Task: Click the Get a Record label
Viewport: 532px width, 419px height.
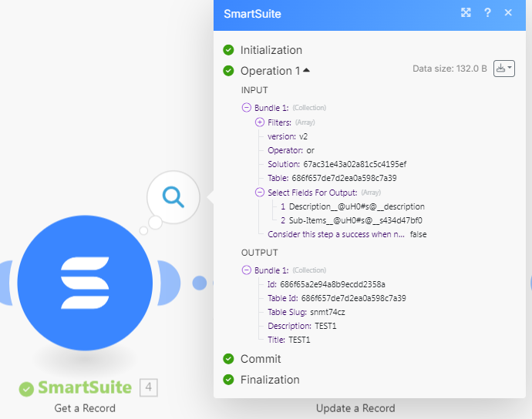Action: (85, 408)
